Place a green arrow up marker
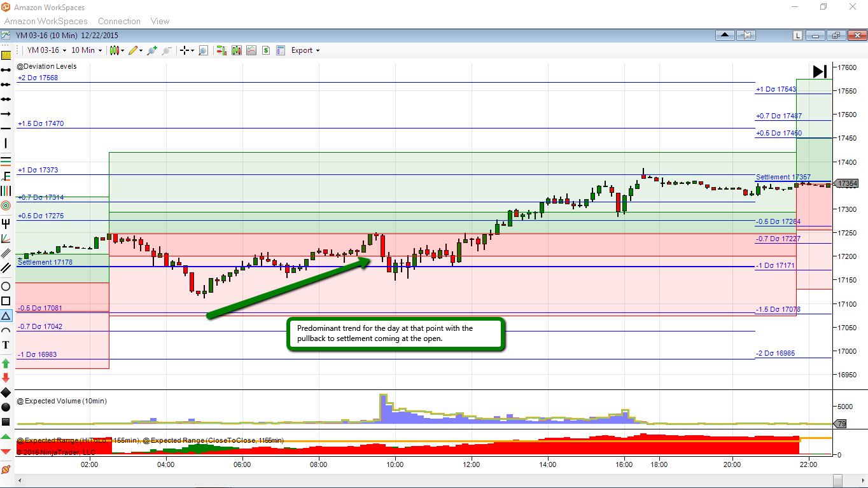Viewport: 868px width, 488px height. point(6,363)
